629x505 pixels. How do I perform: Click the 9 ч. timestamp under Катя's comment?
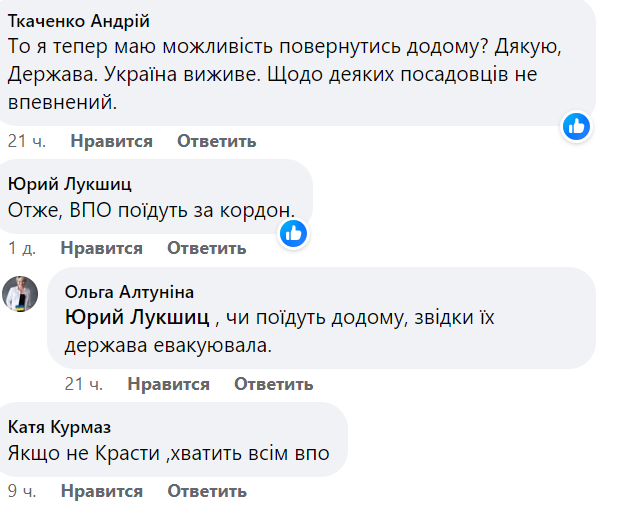coord(21,491)
